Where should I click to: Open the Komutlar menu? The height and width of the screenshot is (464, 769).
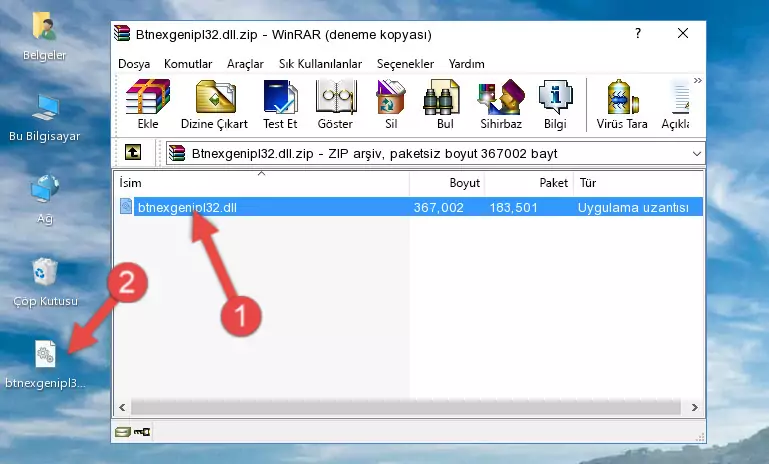point(188,64)
